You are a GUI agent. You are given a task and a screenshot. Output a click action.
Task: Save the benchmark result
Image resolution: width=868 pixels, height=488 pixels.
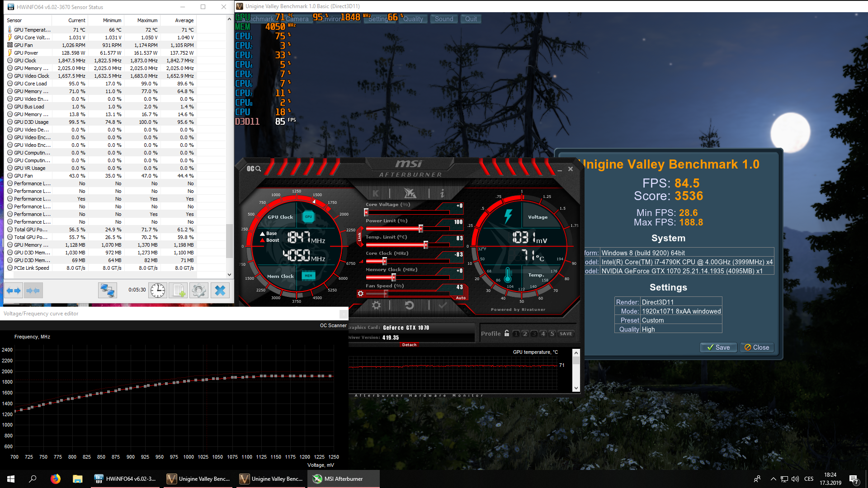[x=718, y=347]
